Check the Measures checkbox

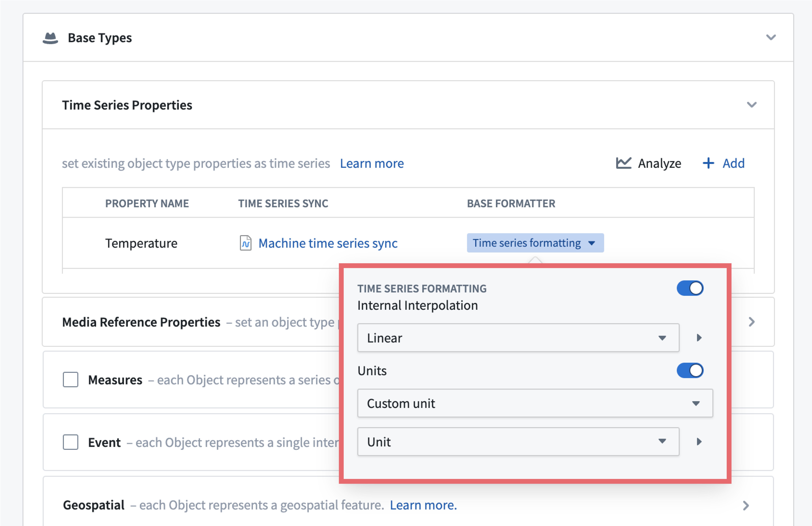(x=71, y=380)
